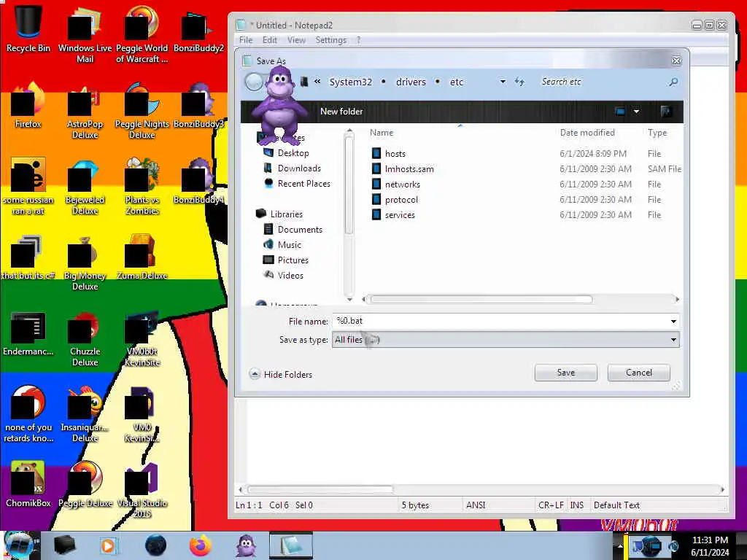The image size is (747, 560).
Task: Go to Downloads in navigation pane
Action: [298, 168]
